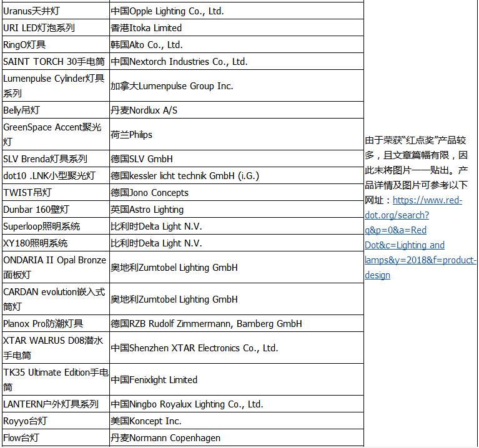Select the 'RingO灯具' product cell
The height and width of the screenshot is (448, 479).
click(x=56, y=44)
